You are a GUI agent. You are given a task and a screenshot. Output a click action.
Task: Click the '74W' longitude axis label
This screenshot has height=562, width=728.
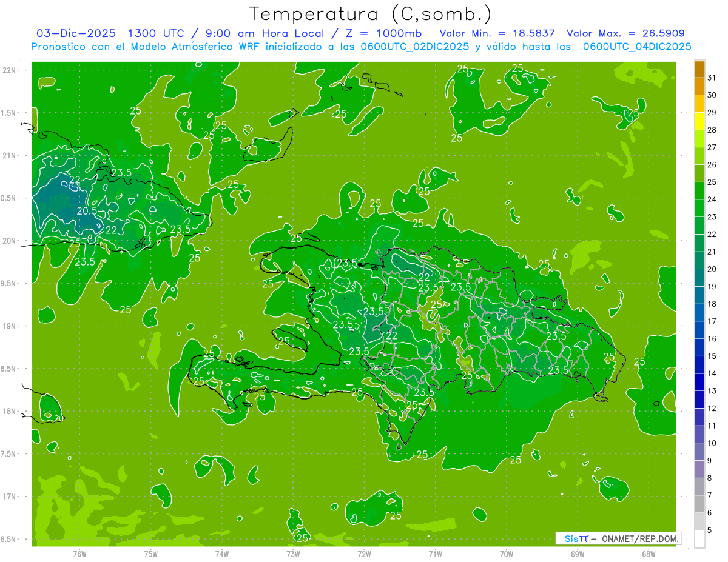pos(222,554)
